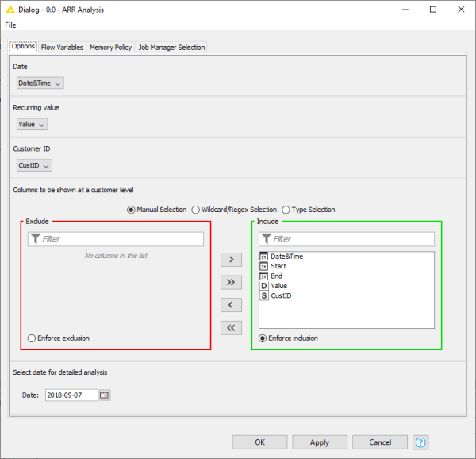Click the date type icon beside Start

(264, 266)
